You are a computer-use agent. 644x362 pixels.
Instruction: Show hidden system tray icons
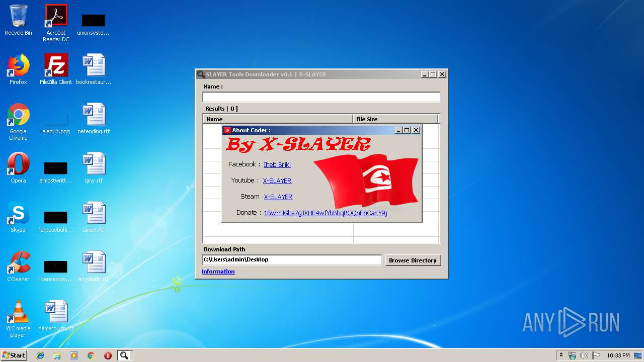coord(561,355)
